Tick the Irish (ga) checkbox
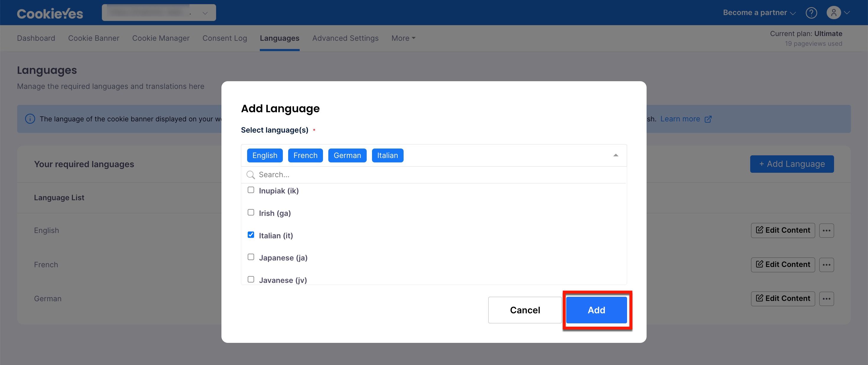 pyautogui.click(x=251, y=212)
